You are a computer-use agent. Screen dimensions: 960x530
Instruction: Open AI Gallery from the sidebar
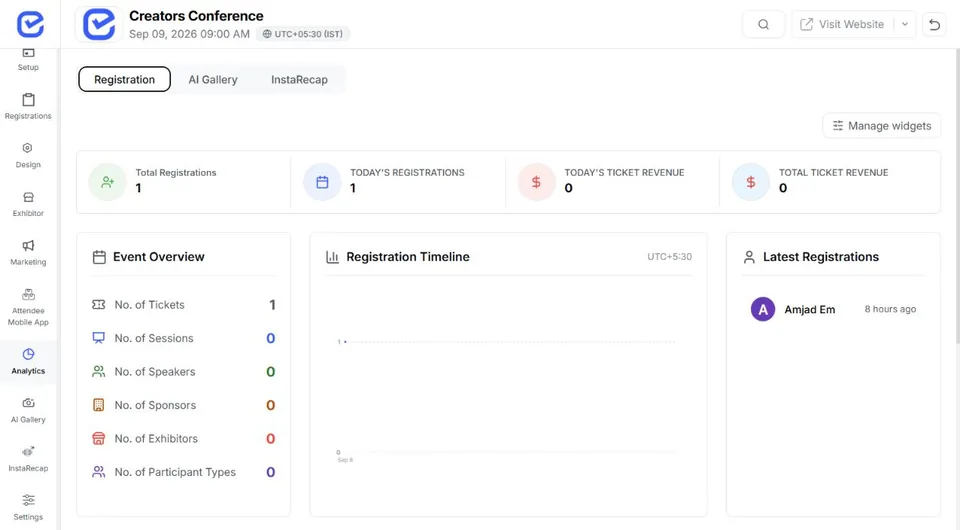tap(28, 411)
